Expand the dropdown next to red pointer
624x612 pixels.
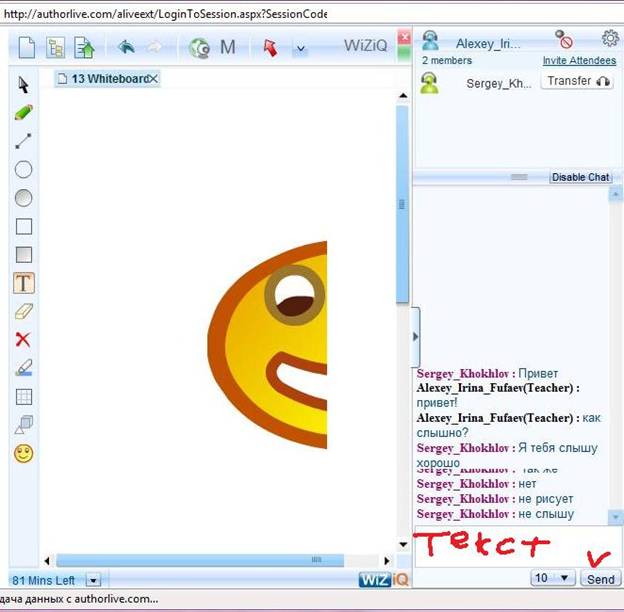[301, 49]
